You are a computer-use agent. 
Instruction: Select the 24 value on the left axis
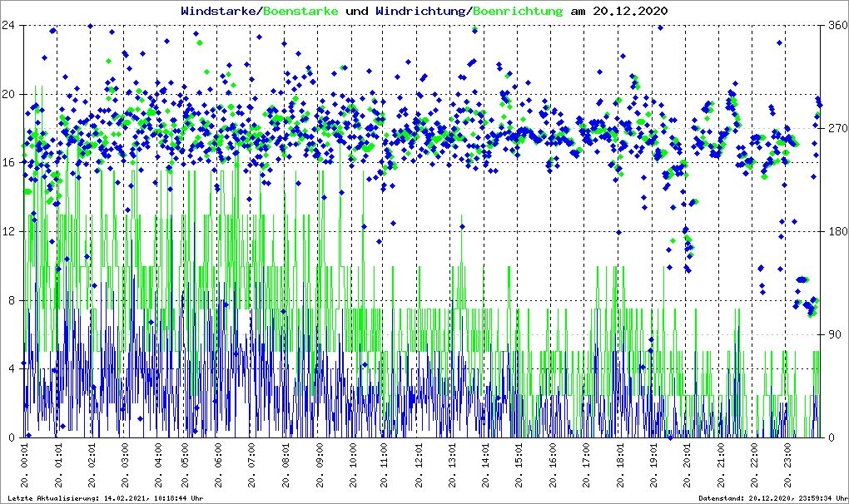10,25
